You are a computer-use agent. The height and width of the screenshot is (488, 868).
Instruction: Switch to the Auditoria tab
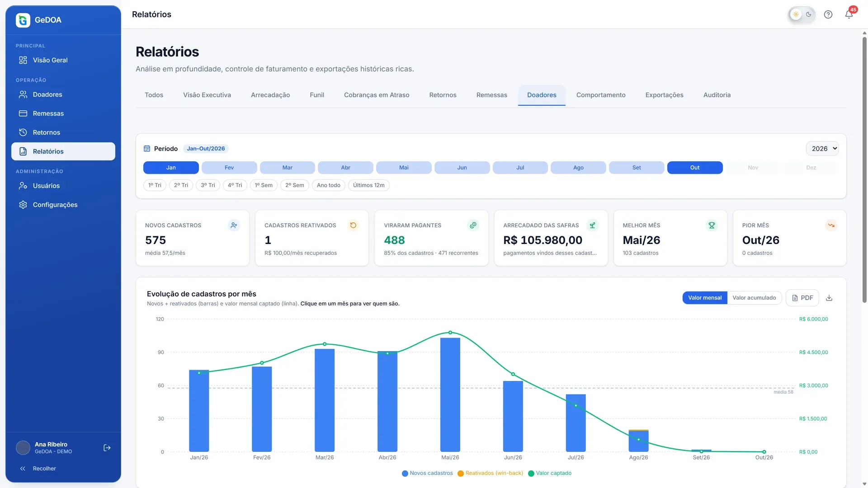717,95
